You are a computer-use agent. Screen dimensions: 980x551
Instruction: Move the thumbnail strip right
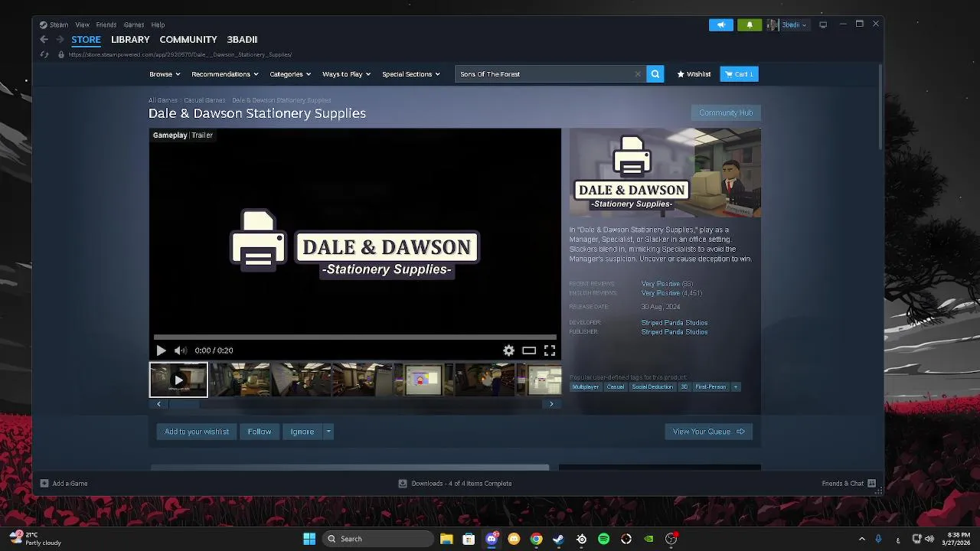[x=551, y=404]
